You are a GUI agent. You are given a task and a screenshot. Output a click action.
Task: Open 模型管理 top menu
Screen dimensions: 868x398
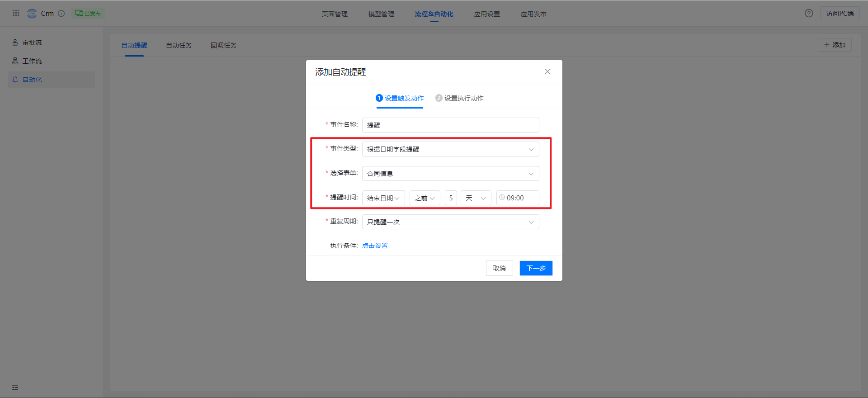pyautogui.click(x=381, y=14)
